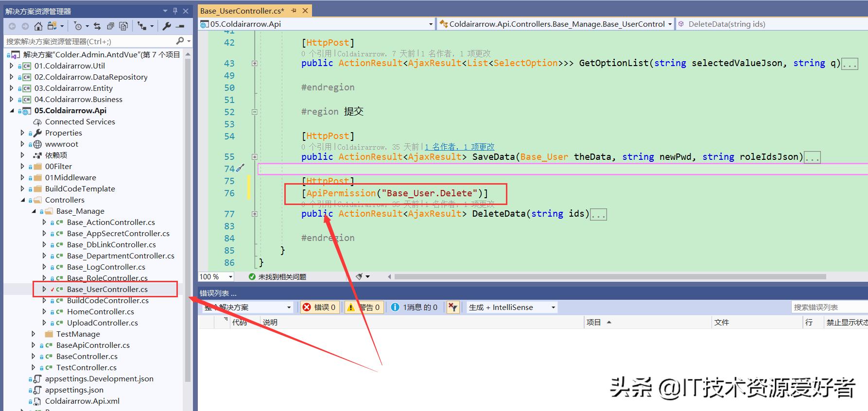Click the 错误列表 panel title
Viewport: 868px width, 411px height.
(x=218, y=293)
